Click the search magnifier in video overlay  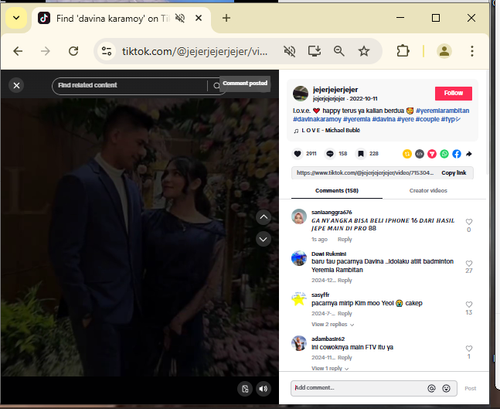pyautogui.click(x=216, y=86)
